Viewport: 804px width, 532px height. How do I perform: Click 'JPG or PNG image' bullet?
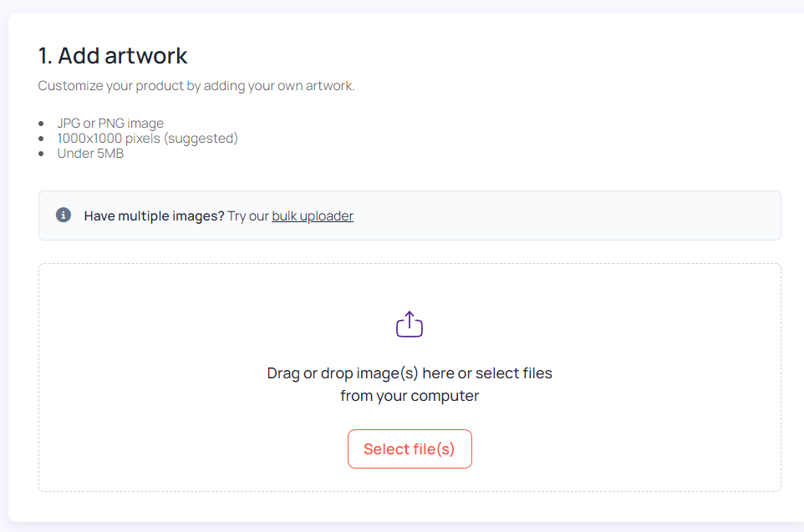pos(110,123)
